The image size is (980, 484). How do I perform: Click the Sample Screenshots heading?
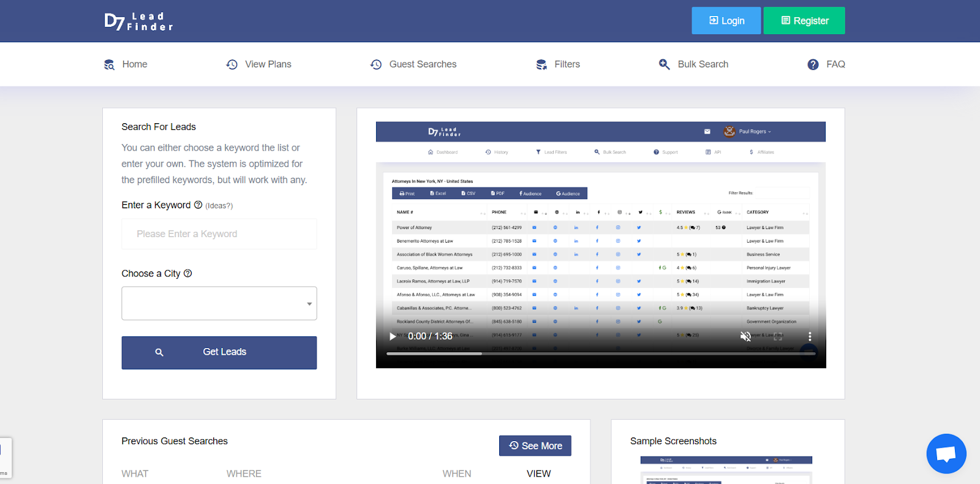point(673,441)
